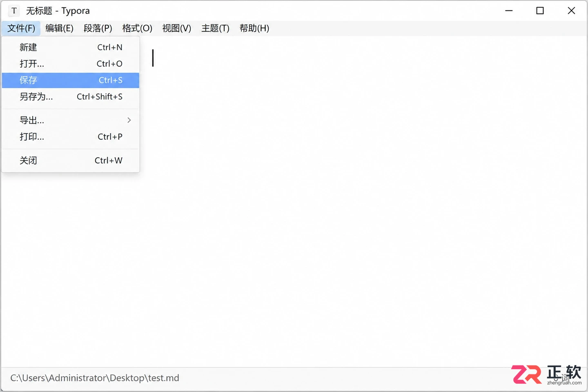Viewport: 588px width, 392px height.
Task: Open the 视图(V) menu
Action: (x=177, y=28)
